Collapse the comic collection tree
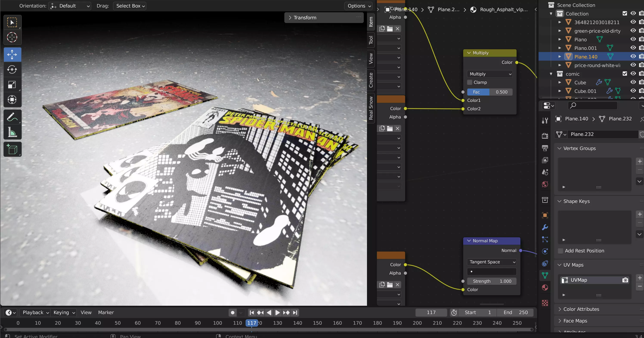 (551, 74)
